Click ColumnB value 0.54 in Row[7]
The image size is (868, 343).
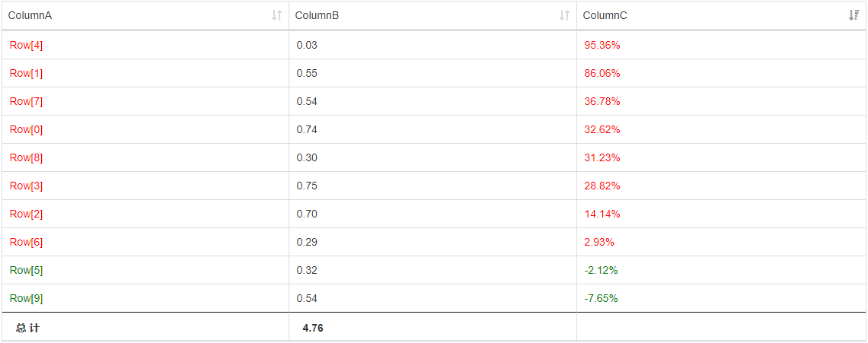pos(307,102)
